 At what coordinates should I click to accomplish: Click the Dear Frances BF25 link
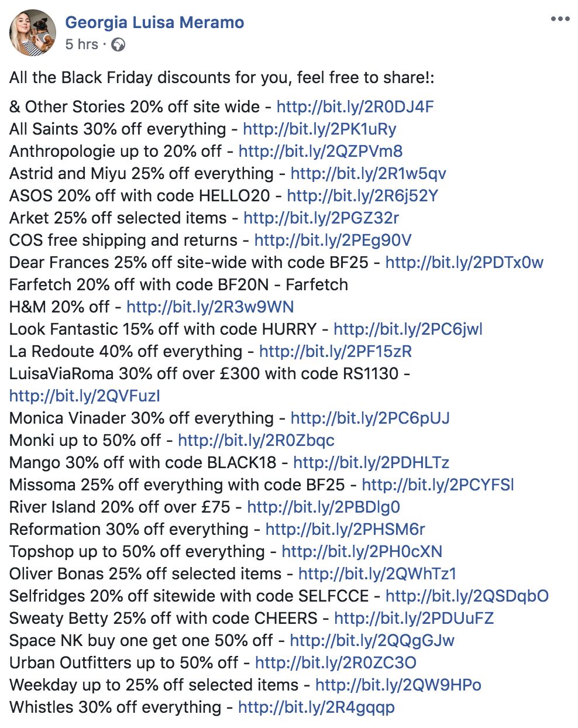click(x=465, y=263)
